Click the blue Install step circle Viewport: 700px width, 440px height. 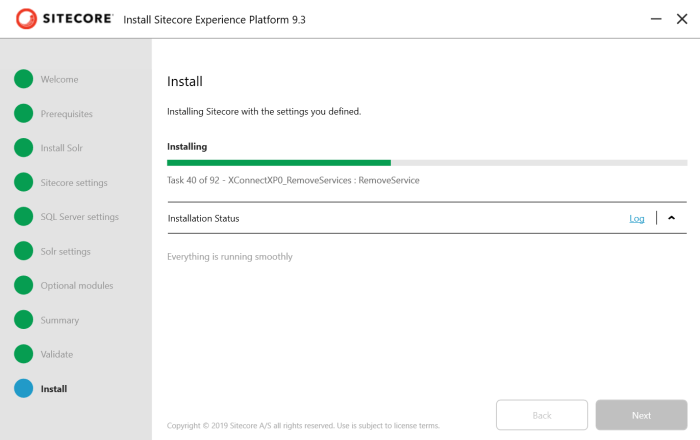24,388
